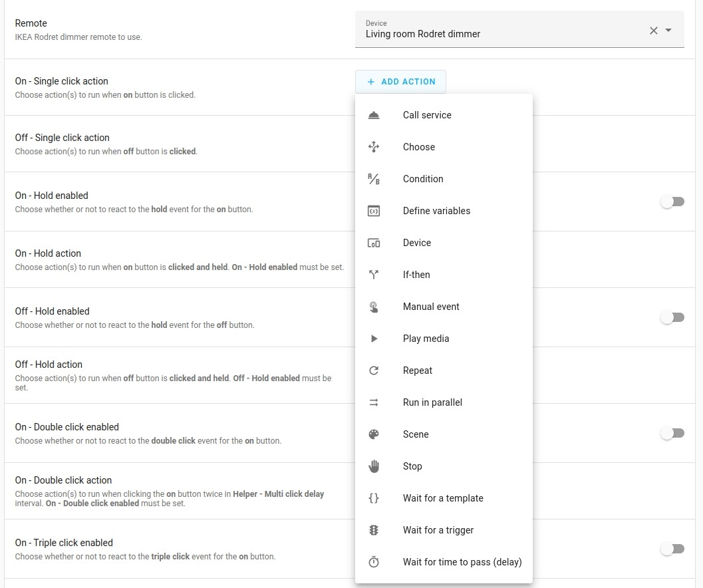Open the Living room Rodret dimmer device dropdown
This screenshot has height=588, width=703.
671,29
